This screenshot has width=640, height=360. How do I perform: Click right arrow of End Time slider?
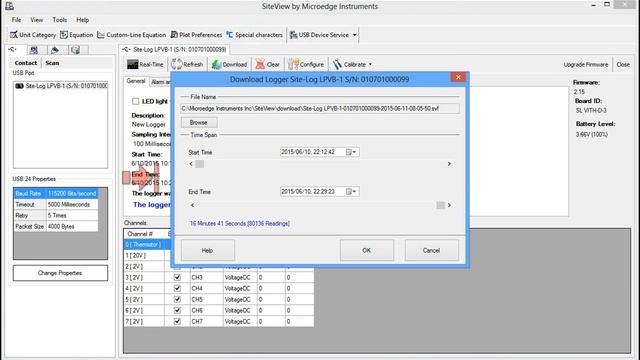point(449,205)
